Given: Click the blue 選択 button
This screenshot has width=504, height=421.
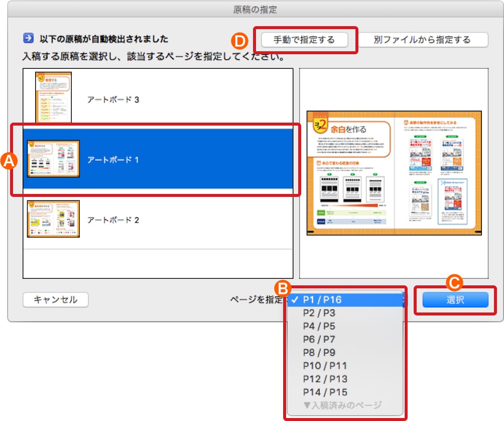Looking at the screenshot, I should tap(455, 300).
